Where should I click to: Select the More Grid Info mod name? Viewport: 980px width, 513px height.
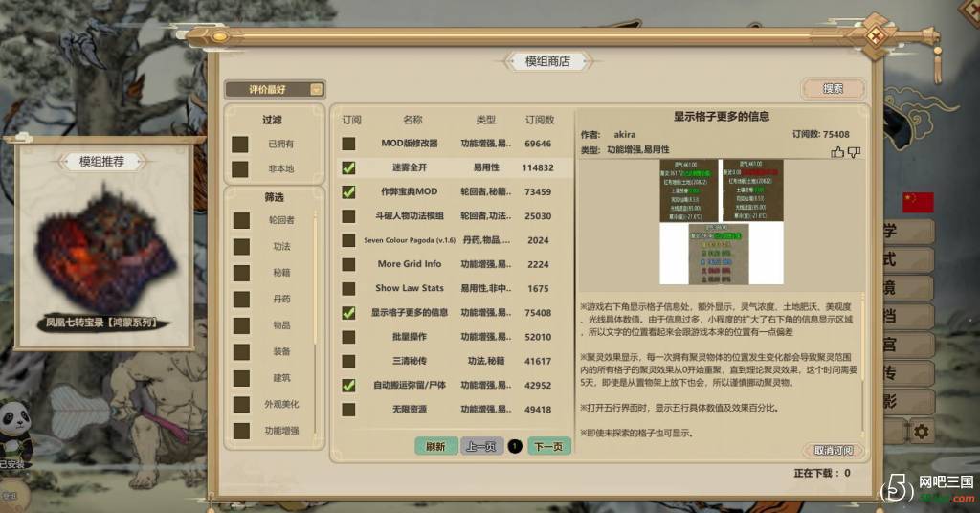coord(410,264)
